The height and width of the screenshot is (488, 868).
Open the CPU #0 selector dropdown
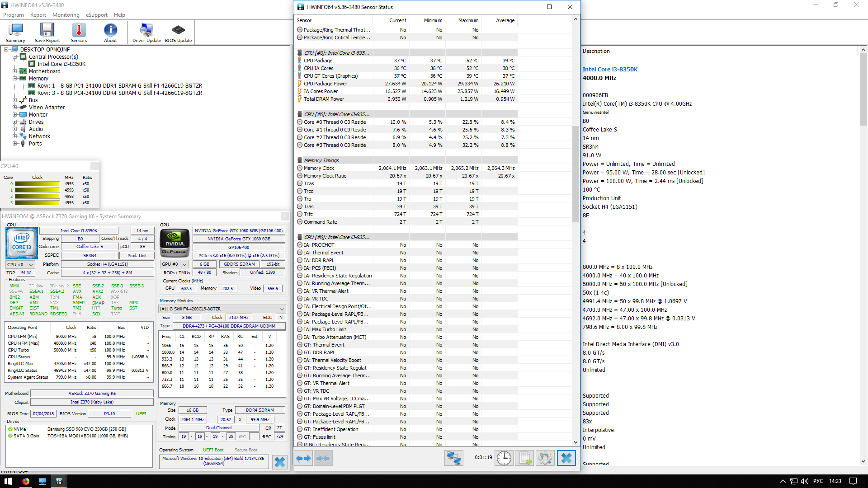coord(20,264)
